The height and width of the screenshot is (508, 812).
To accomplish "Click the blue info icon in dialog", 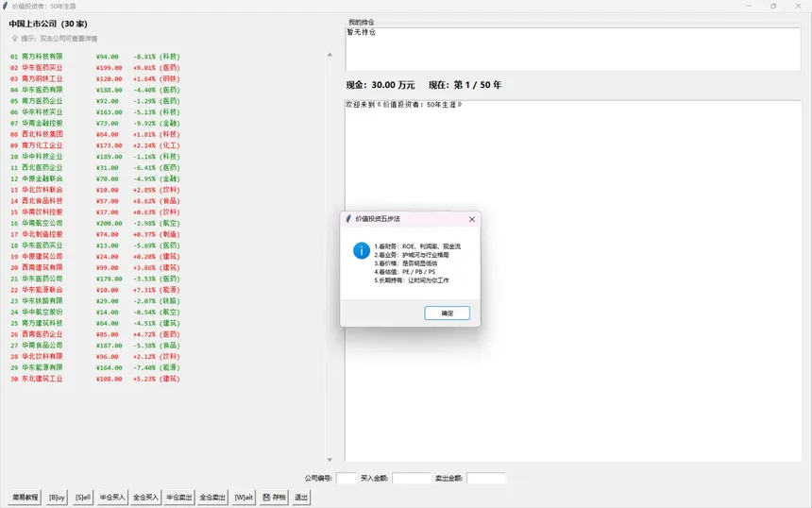I will [361, 250].
